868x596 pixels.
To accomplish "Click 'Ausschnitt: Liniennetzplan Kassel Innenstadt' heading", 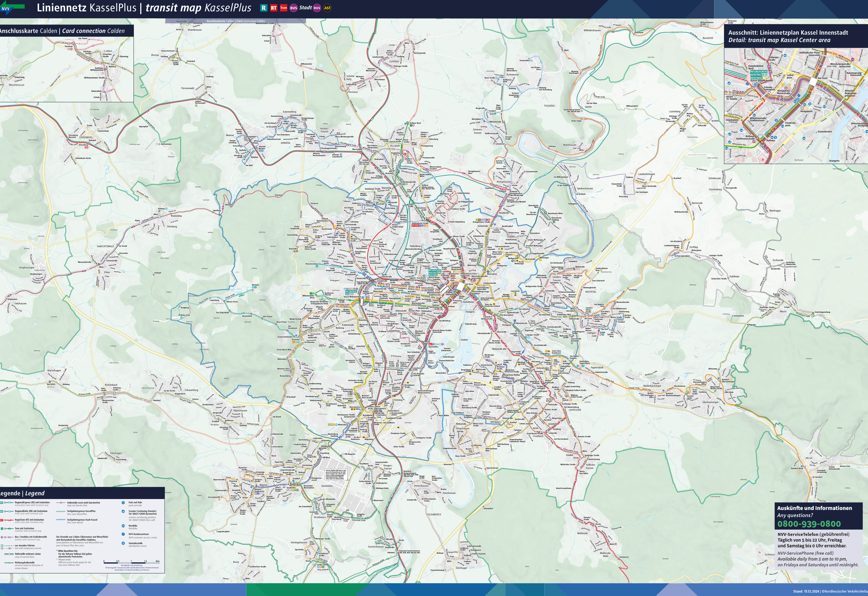I will click(788, 32).
